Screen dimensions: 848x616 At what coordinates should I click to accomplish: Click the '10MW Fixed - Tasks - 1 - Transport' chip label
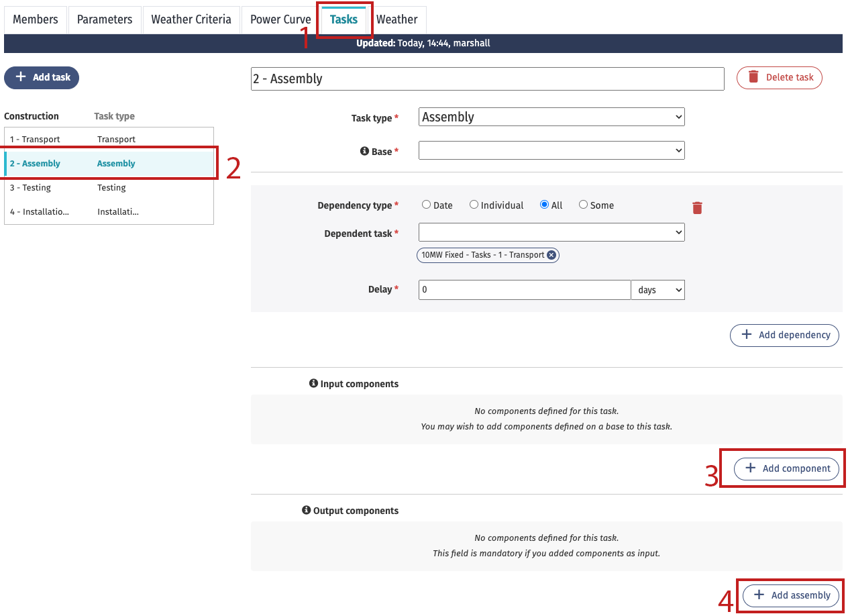(x=482, y=255)
